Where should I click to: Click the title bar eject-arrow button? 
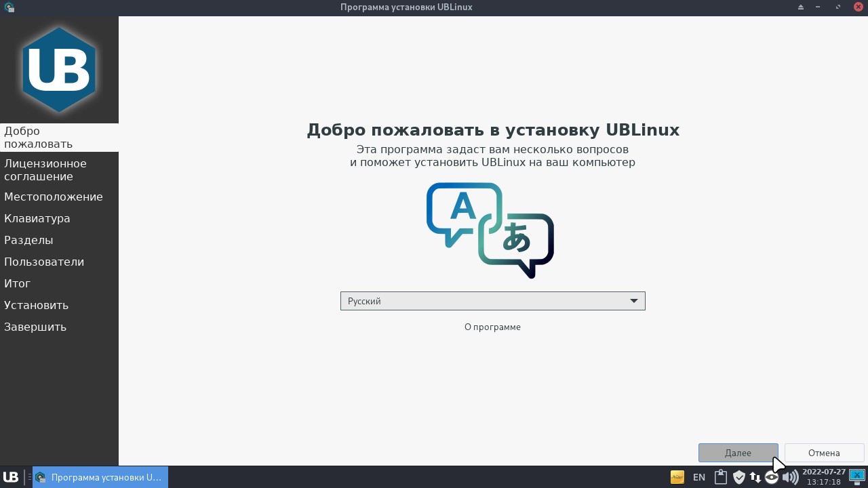801,7
